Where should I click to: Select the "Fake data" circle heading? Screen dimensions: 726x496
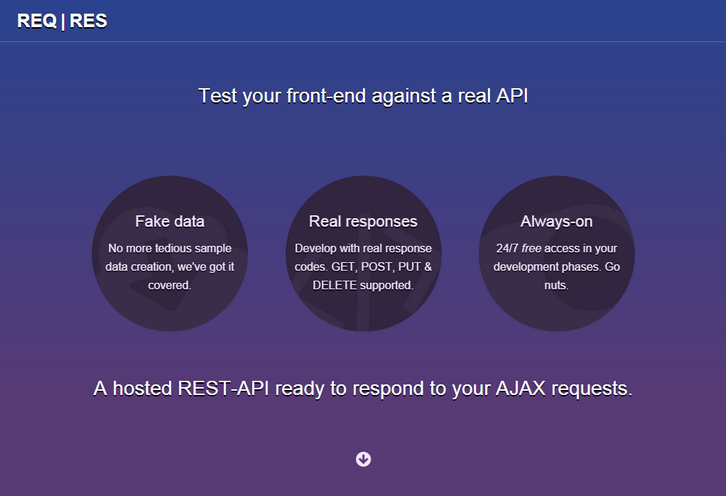(x=170, y=221)
